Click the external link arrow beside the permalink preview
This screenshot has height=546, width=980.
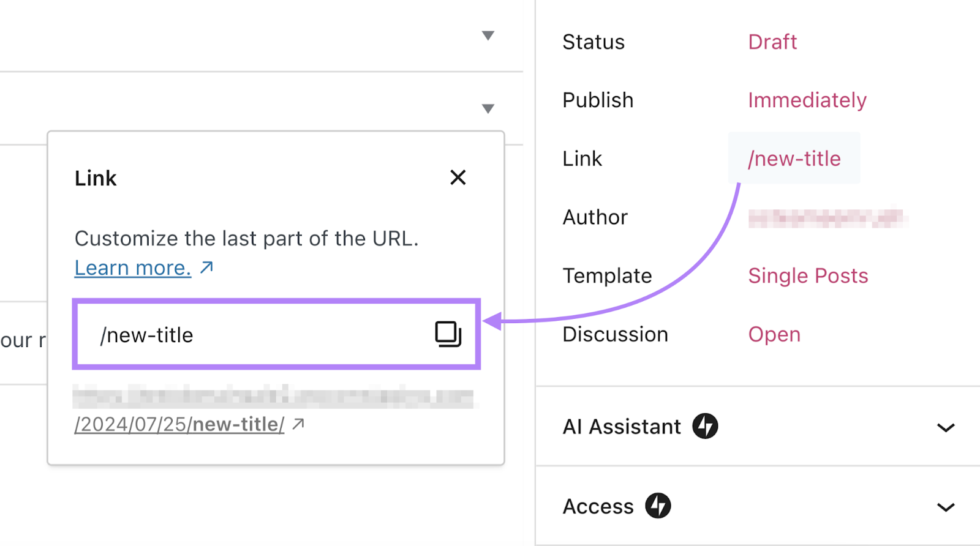pyautogui.click(x=299, y=423)
